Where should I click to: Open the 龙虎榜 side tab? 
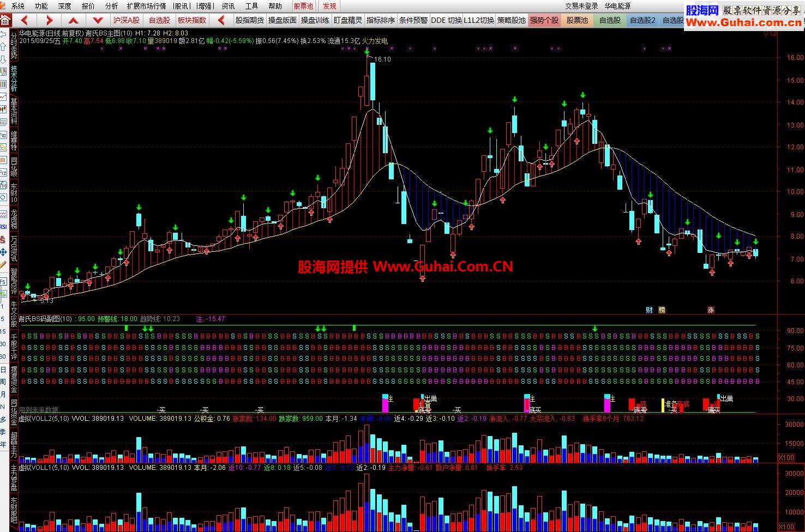14,219
